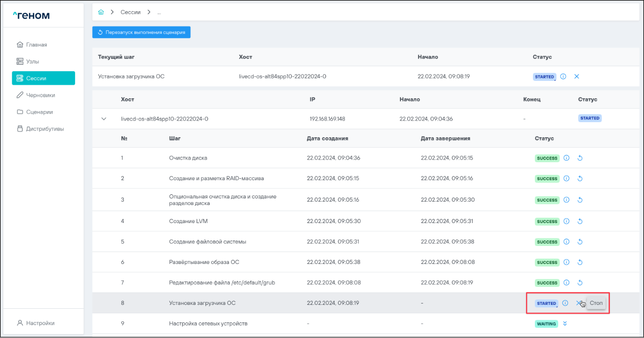Restart step 6 Развёртывание образа ОС
The image size is (644, 338).
point(580,263)
